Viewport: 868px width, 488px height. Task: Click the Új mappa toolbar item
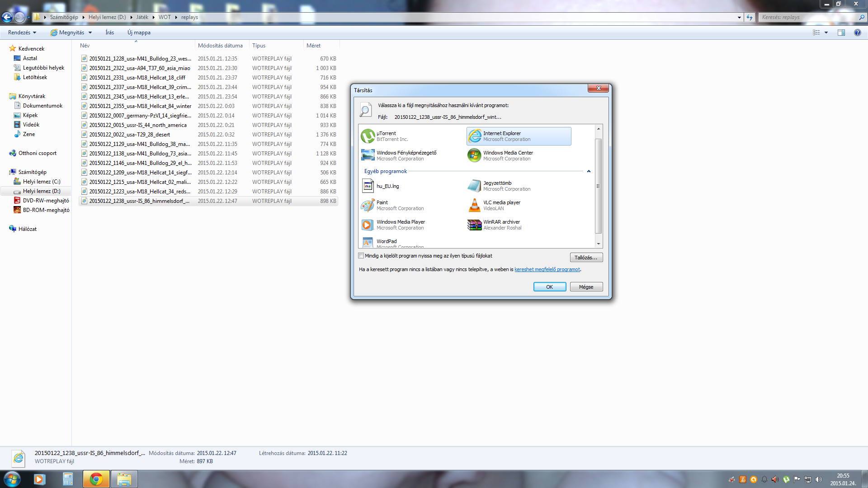(139, 33)
